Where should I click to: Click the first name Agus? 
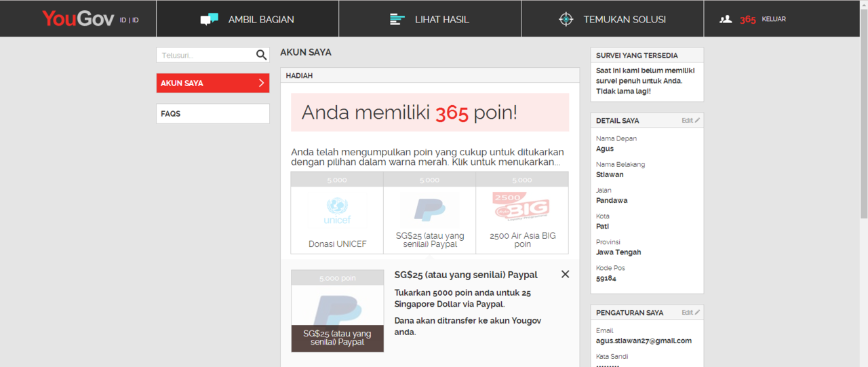(605, 149)
